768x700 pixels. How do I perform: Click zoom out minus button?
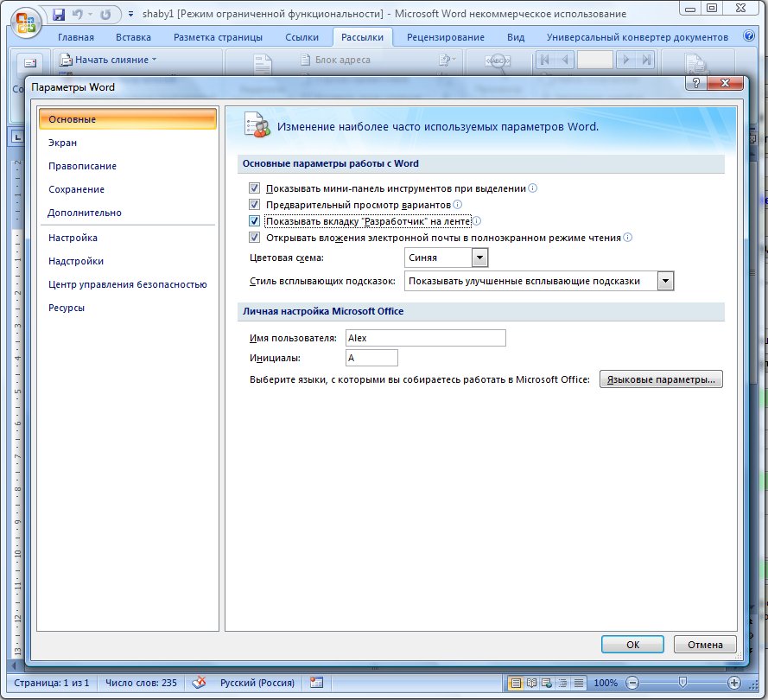click(632, 683)
